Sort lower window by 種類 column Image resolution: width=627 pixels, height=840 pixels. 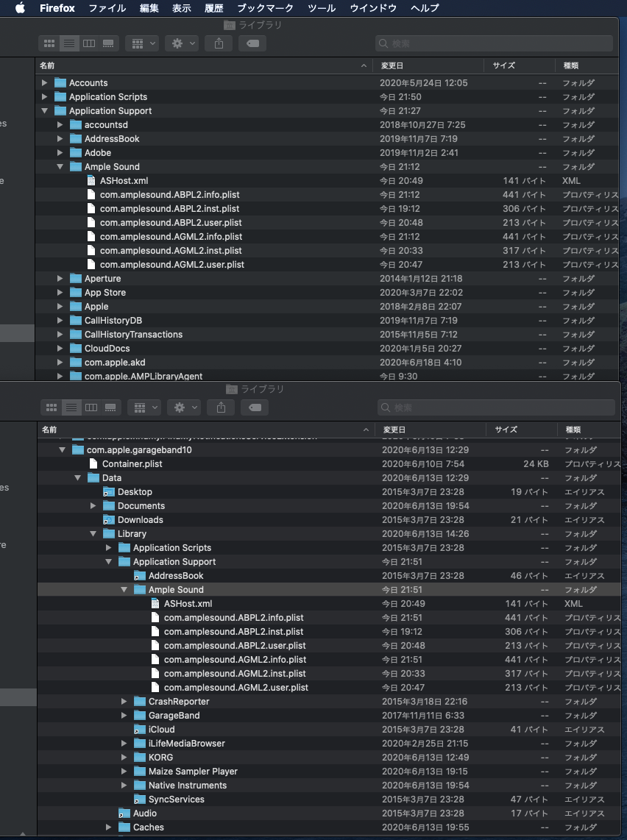coord(589,430)
